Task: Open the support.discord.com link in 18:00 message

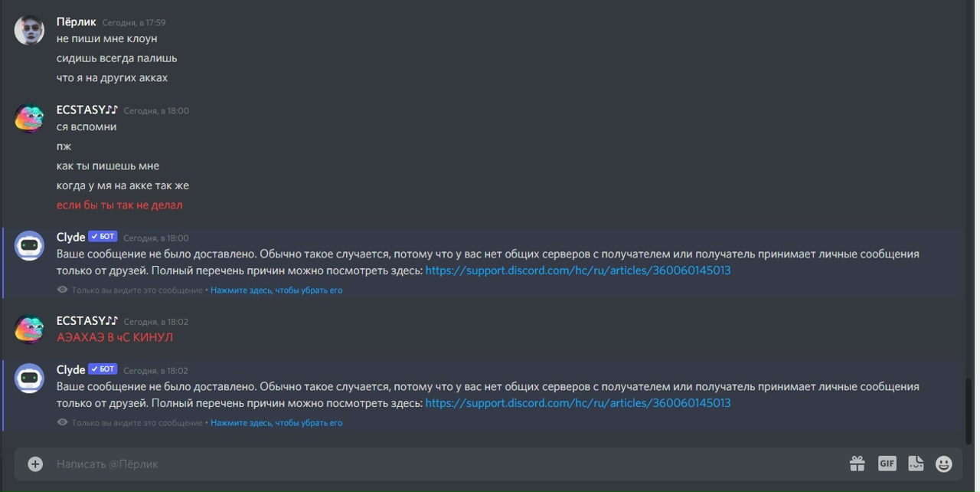Action: [x=577, y=271]
